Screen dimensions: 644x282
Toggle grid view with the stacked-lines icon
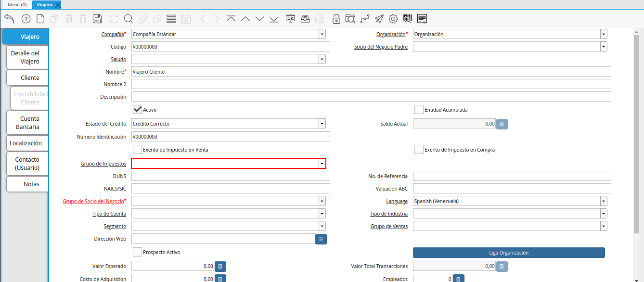pyautogui.click(x=171, y=19)
